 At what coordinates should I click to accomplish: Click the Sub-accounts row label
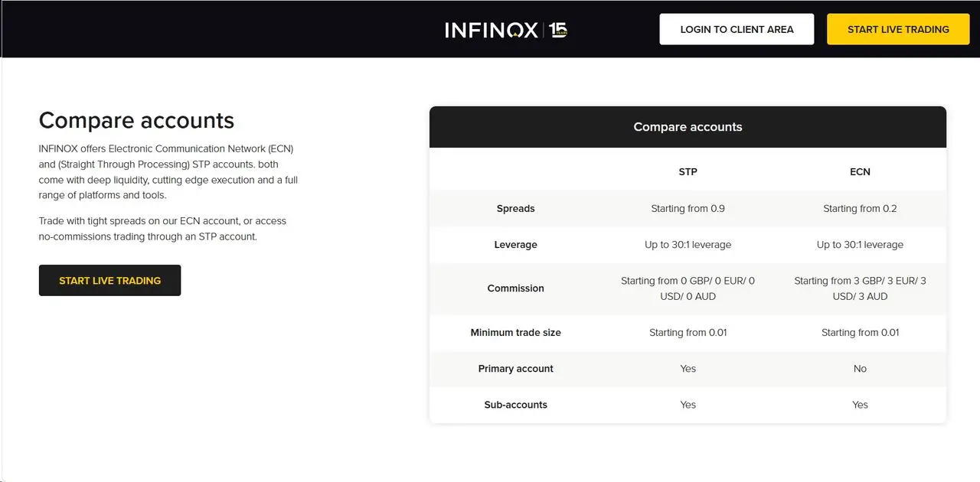pos(515,405)
